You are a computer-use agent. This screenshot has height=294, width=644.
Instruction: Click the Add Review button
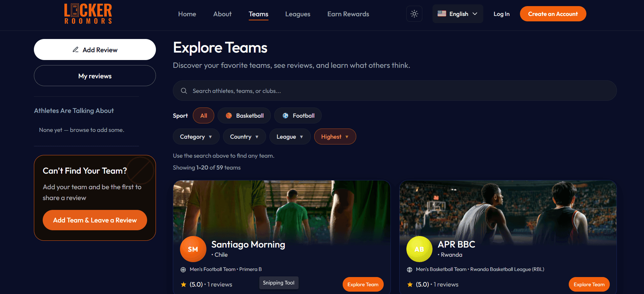click(95, 50)
